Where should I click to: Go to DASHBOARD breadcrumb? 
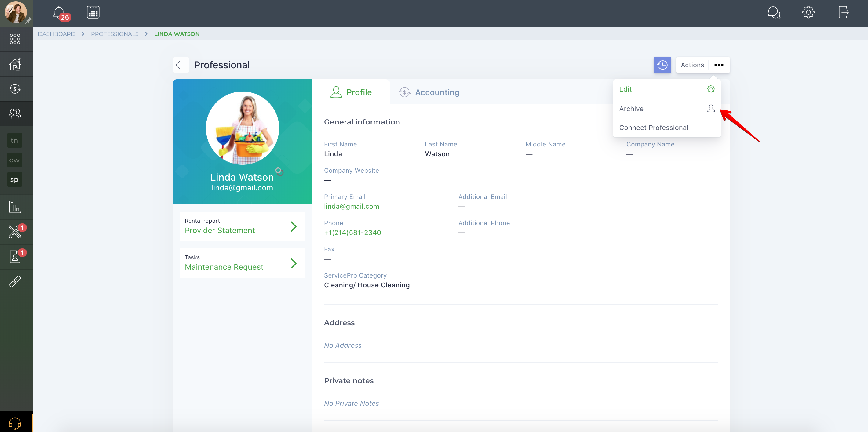56,34
